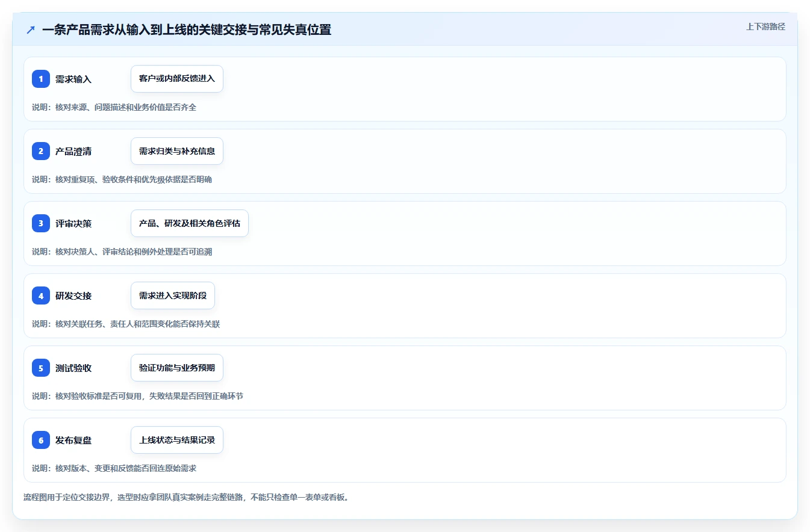This screenshot has height=532, width=810.
Task: Open the 需求进入实现阶段 chip
Action: 173,295
